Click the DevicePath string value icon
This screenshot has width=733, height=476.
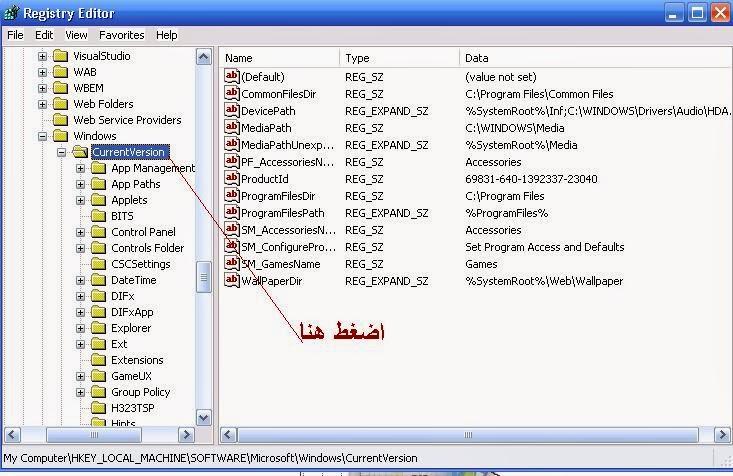232,110
